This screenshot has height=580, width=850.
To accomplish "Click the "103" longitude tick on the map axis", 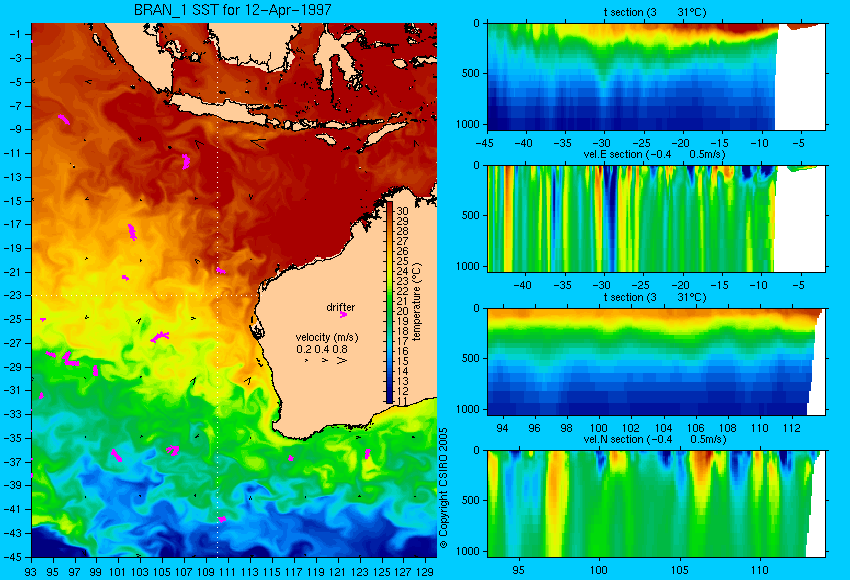I will pos(140,572).
